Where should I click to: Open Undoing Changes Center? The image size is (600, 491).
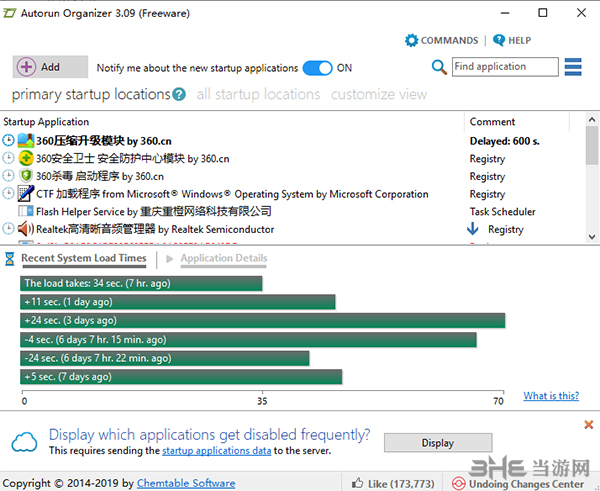(518, 484)
